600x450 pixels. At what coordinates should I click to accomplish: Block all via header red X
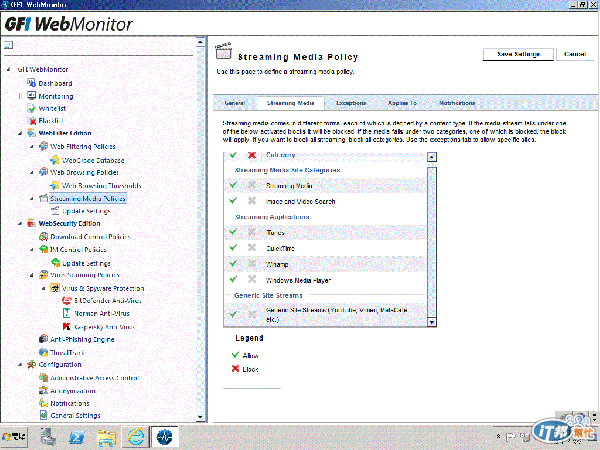click(x=252, y=155)
